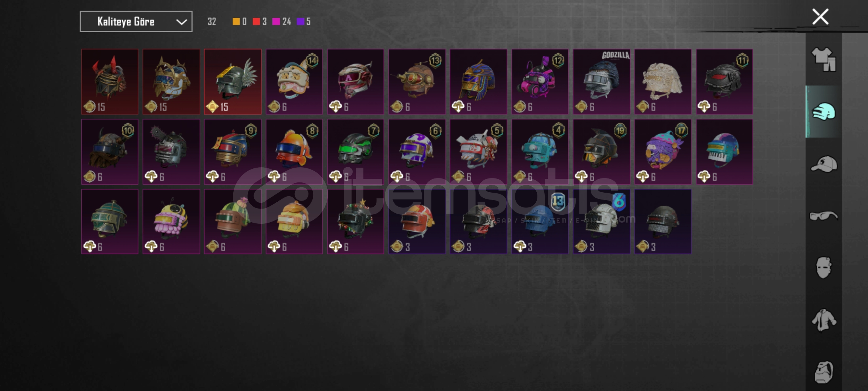This screenshot has width=868, height=391.
Task: Select the Godzilla helmet skin
Action: pyautogui.click(x=601, y=82)
